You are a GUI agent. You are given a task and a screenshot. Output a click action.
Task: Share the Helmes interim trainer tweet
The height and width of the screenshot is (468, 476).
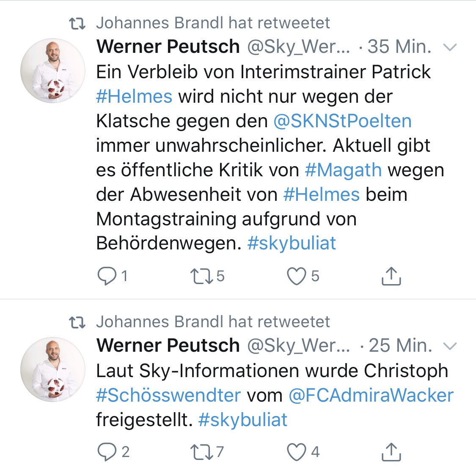[x=391, y=276]
